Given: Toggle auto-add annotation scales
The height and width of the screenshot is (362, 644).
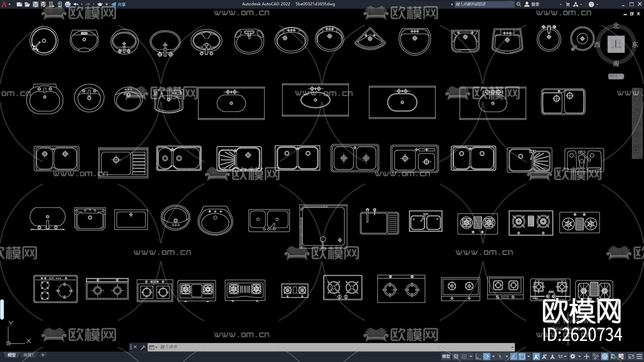Looking at the screenshot, I should pos(544,356).
